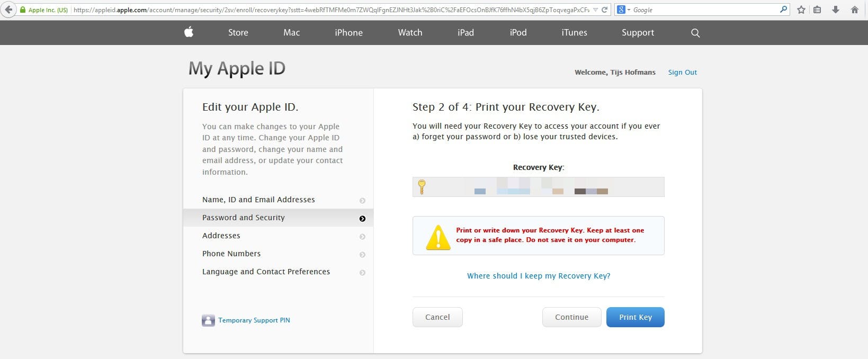This screenshot has height=359, width=868.
Task: Bookmark this page with the star icon
Action: pos(801,10)
